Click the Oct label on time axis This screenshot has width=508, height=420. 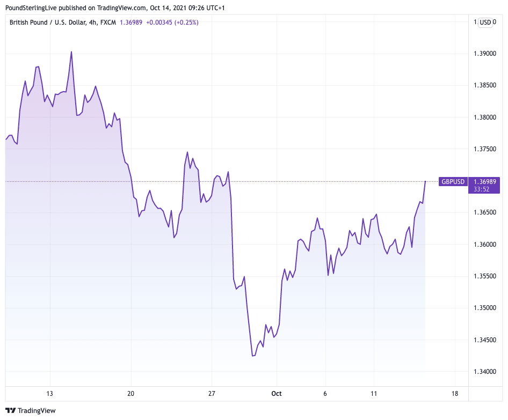(x=277, y=394)
